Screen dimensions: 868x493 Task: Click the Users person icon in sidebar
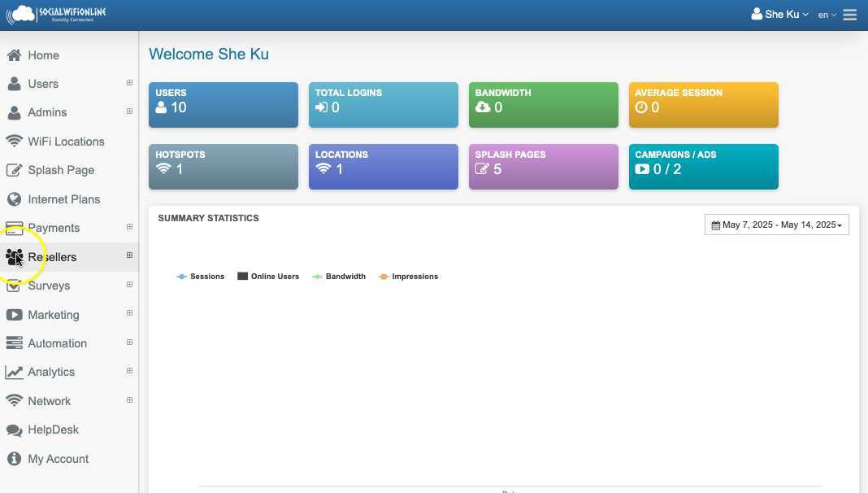point(15,84)
